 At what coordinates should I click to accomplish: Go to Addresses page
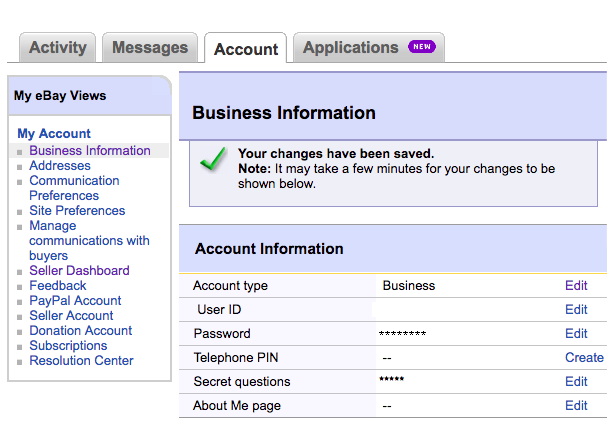point(59,166)
